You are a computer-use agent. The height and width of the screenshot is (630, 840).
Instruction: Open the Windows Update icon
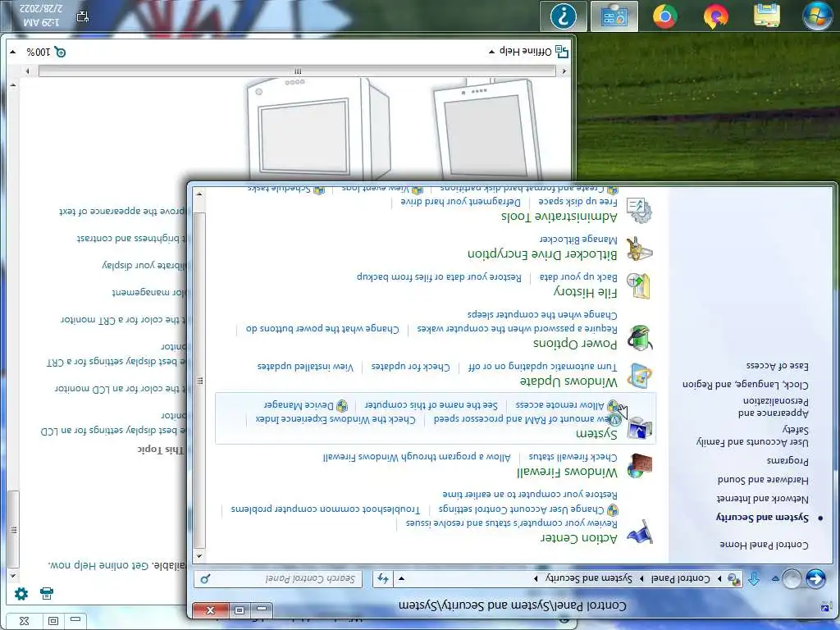(639, 376)
